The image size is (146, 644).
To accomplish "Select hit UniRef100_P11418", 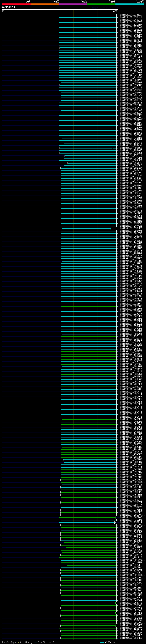I will click(131, 618).
